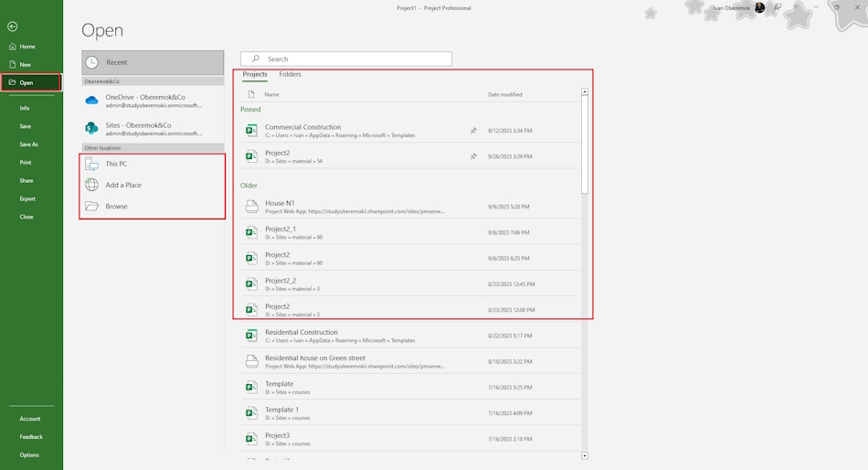The width and height of the screenshot is (868, 470).
Task: Click Browse to find a file
Action: 153,206
